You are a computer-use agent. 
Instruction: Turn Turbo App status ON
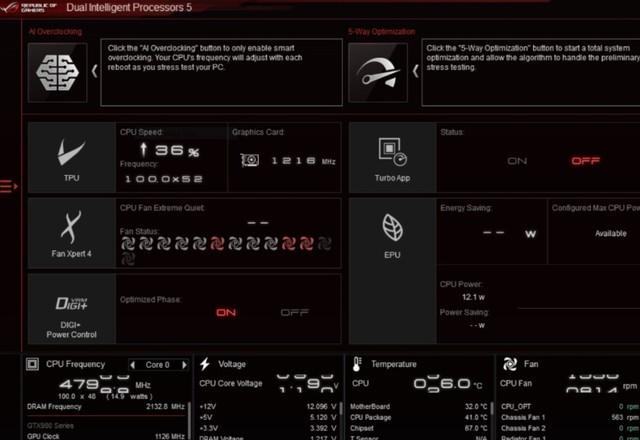[517, 161]
